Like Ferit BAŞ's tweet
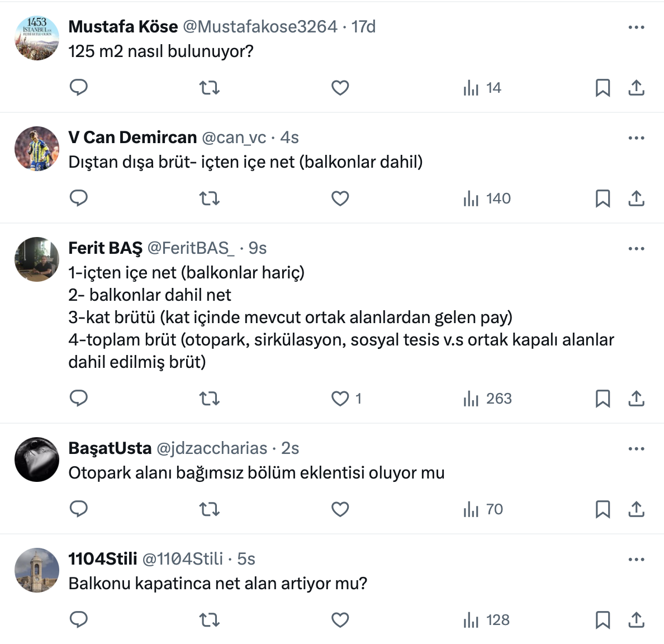Image resolution: width=664 pixels, height=644 pixels. coord(340,399)
